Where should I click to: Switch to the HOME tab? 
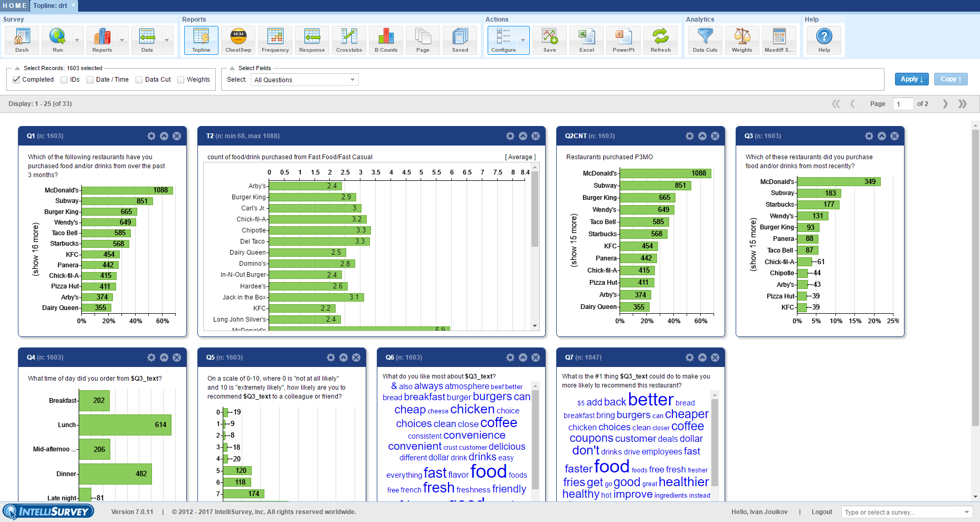(x=15, y=6)
